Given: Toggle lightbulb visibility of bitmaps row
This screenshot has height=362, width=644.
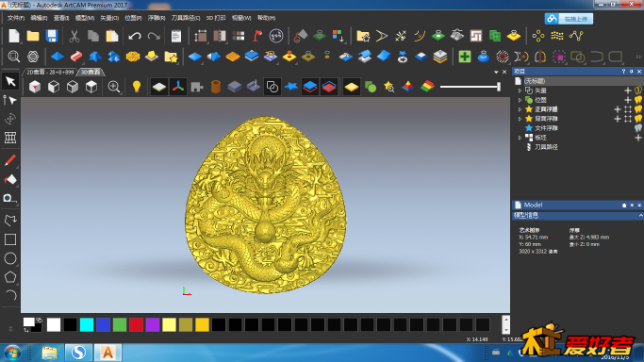Looking at the screenshot, I should 637,100.
